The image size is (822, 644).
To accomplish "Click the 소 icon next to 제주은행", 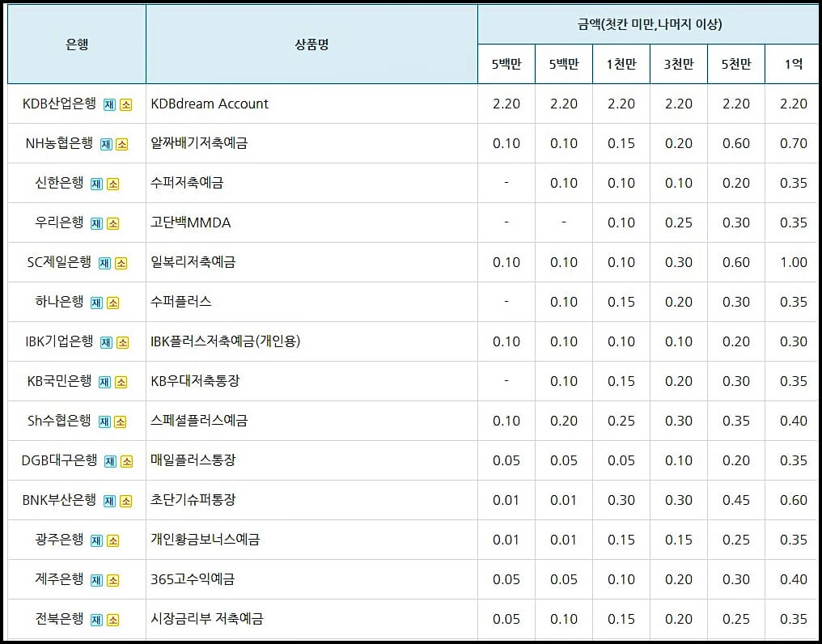I will pyautogui.click(x=113, y=580).
